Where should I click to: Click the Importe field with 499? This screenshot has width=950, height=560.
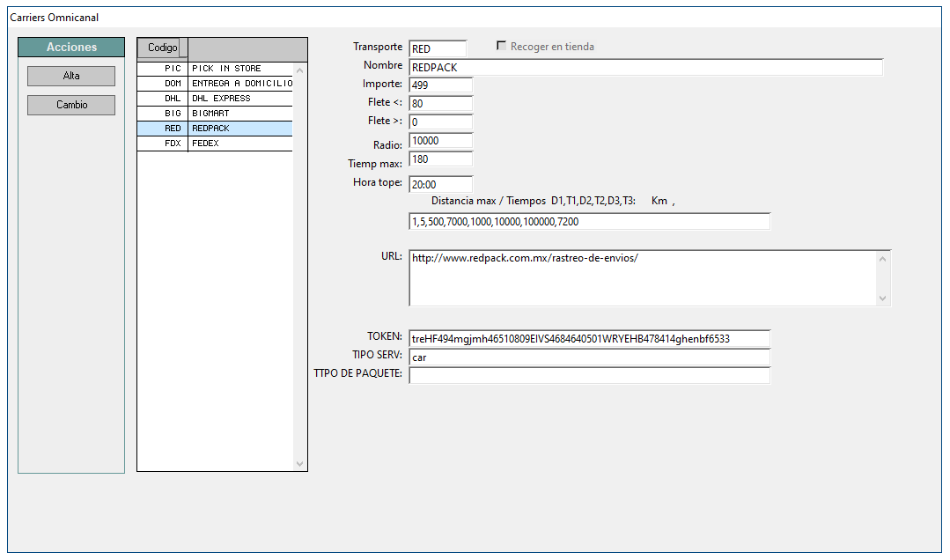click(440, 85)
